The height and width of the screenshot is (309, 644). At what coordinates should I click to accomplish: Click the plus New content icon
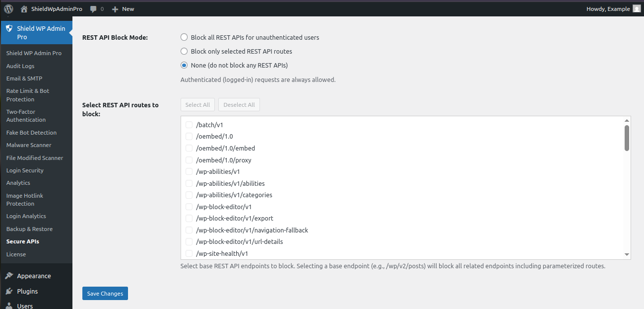tap(115, 9)
